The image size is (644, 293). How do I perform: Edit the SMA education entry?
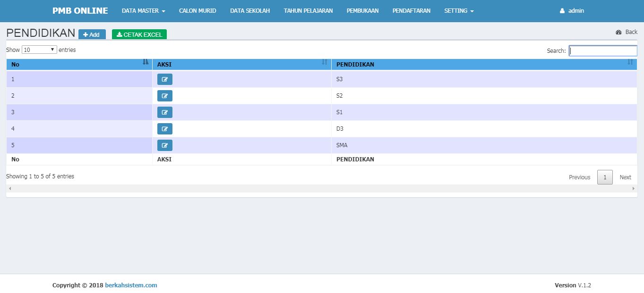tap(164, 145)
